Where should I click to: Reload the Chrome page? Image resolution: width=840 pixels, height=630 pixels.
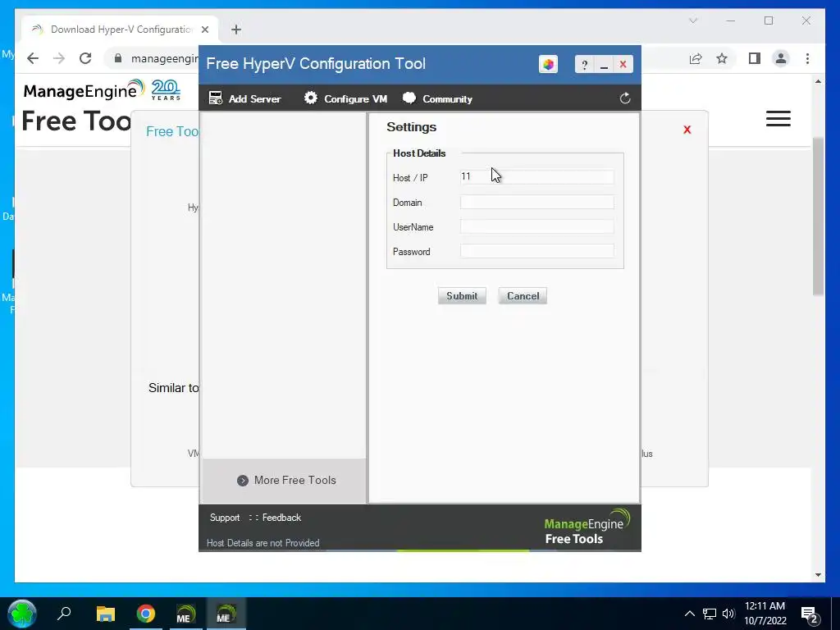(x=85, y=58)
